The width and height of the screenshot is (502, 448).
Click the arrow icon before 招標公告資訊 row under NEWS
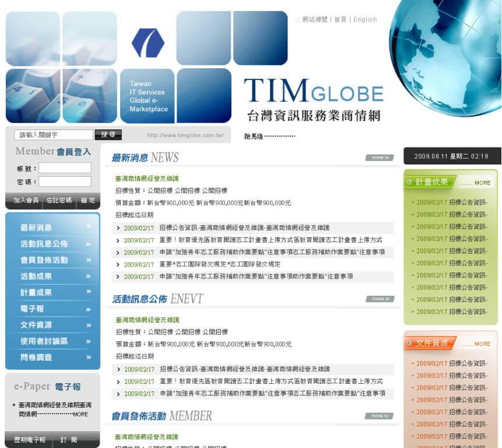tap(118, 228)
